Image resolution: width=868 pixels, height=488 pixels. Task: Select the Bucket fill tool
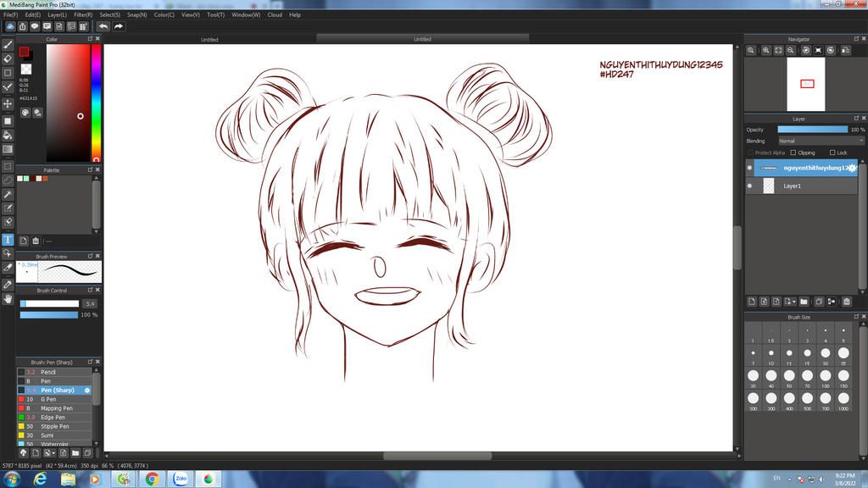point(8,135)
